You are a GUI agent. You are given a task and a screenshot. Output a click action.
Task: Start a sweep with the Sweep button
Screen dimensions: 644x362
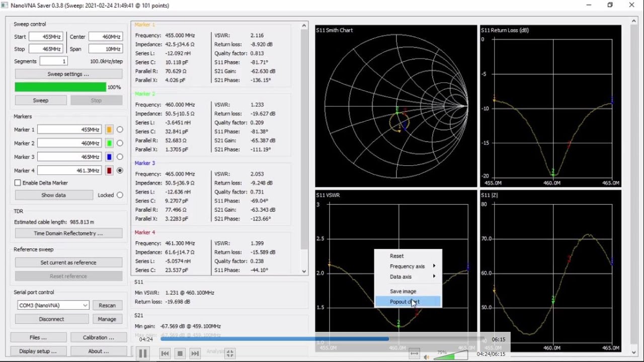(41, 100)
